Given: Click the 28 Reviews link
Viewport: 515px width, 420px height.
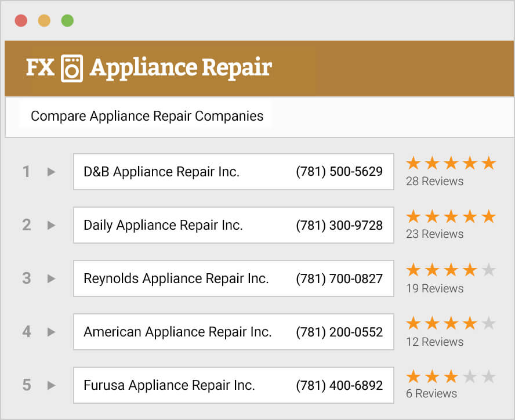Looking at the screenshot, I should click(434, 181).
